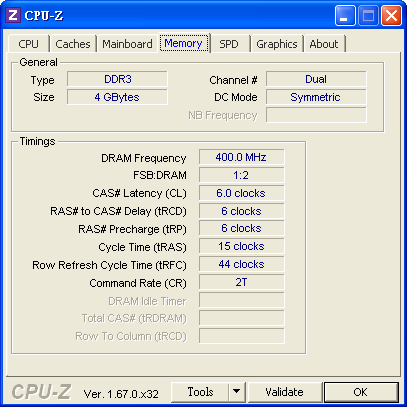Click the Command Rate 2T field
Screen dimensions: 407x407
(241, 282)
